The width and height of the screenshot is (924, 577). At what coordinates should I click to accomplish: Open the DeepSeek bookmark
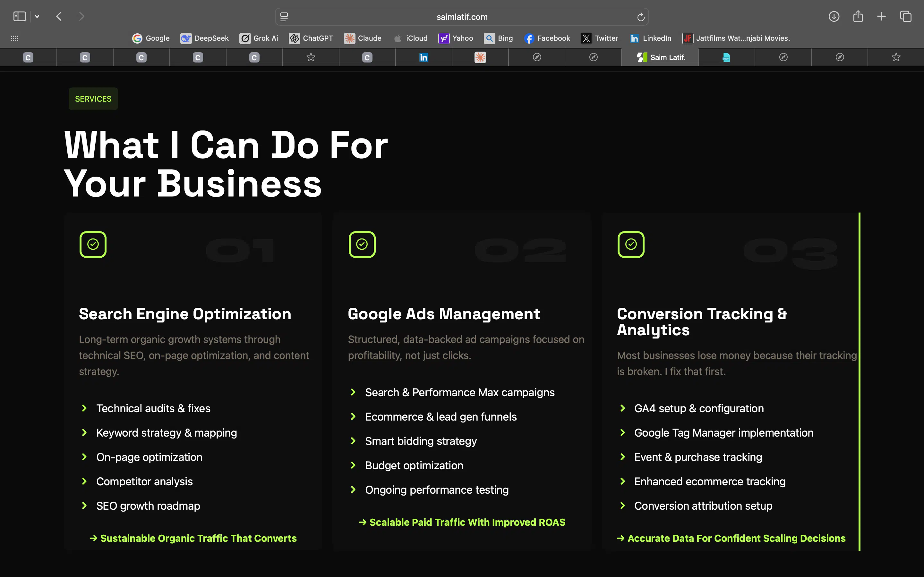(205, 38)
